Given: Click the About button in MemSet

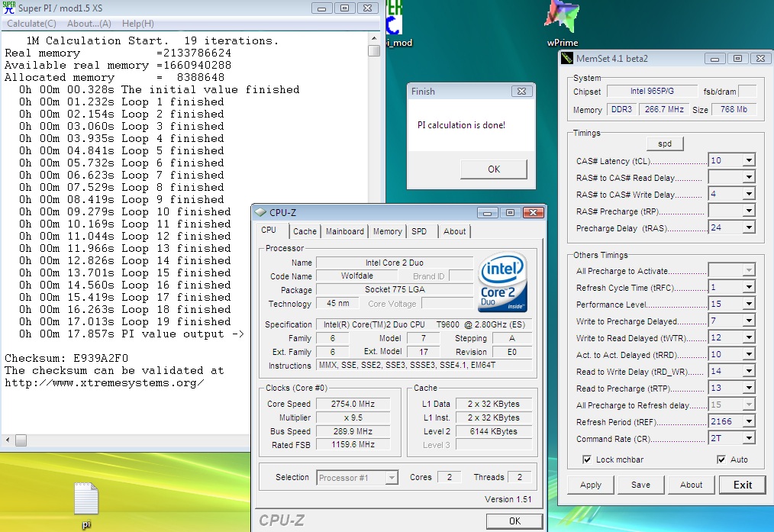Looking at the screenshot, I should [x=691, y=485].
